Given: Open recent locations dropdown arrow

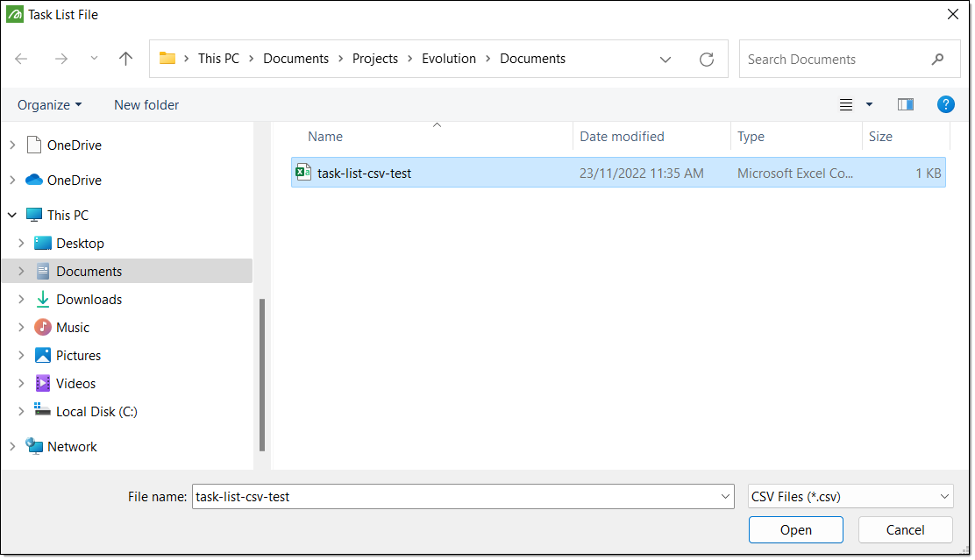Looking at the screenshot, I should pos(94,59).
